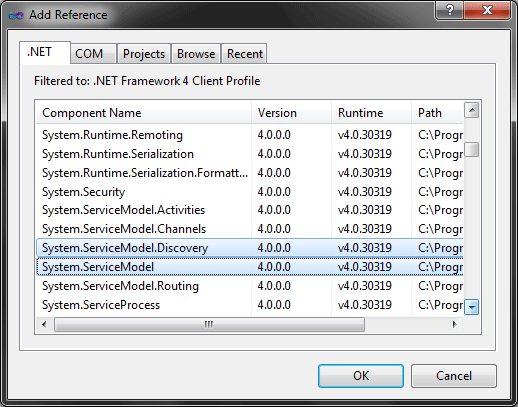The height and width of the screenshot is (407, 518).
Task: Open the Recent tab
Action: [245, 54]
